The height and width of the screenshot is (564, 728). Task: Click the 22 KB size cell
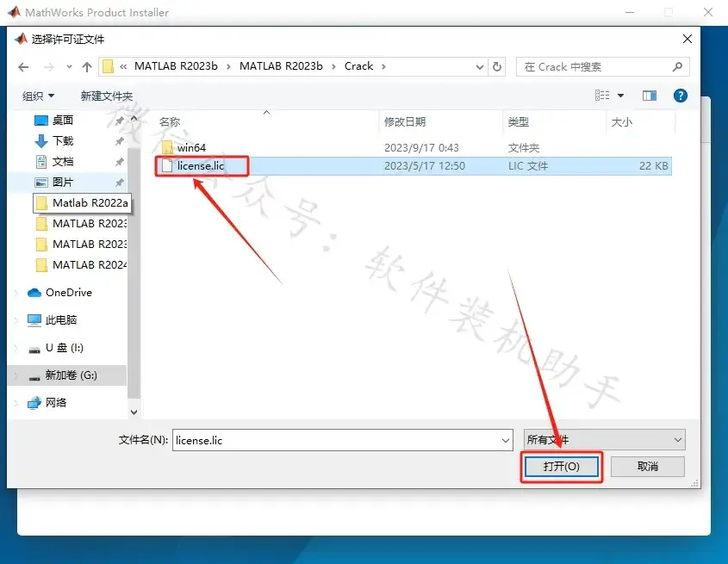click(653, 165)
